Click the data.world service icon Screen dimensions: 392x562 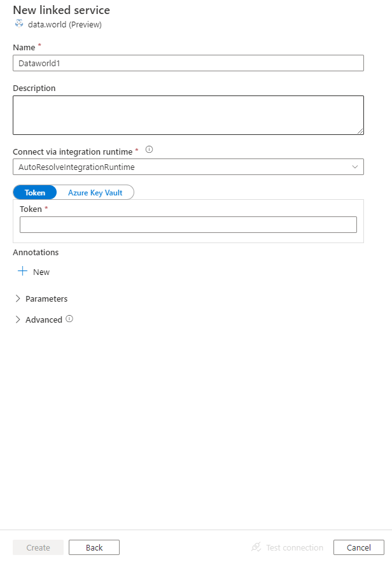pyautogui.click(x=18, y=23)
